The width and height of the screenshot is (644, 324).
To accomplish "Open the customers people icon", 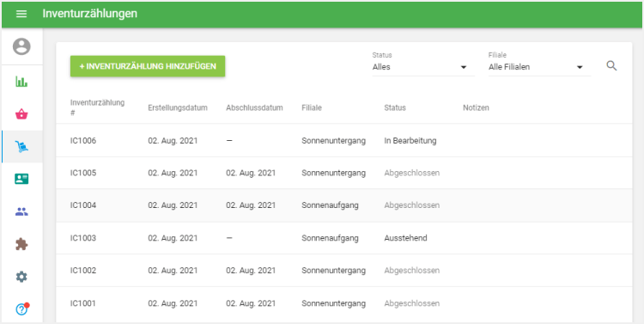I will pyautogui.click(x=21, y=211).
